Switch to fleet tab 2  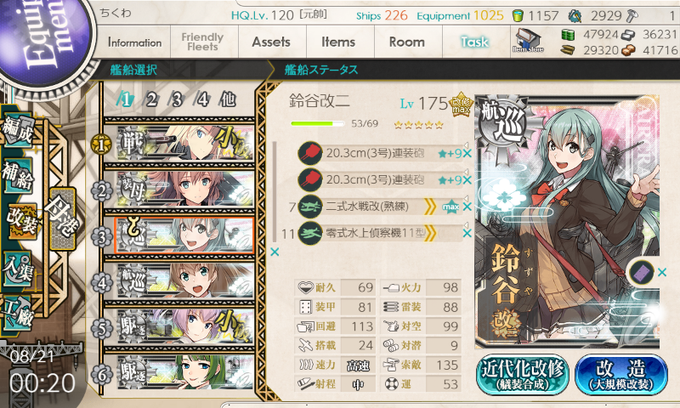click(151, 100)
